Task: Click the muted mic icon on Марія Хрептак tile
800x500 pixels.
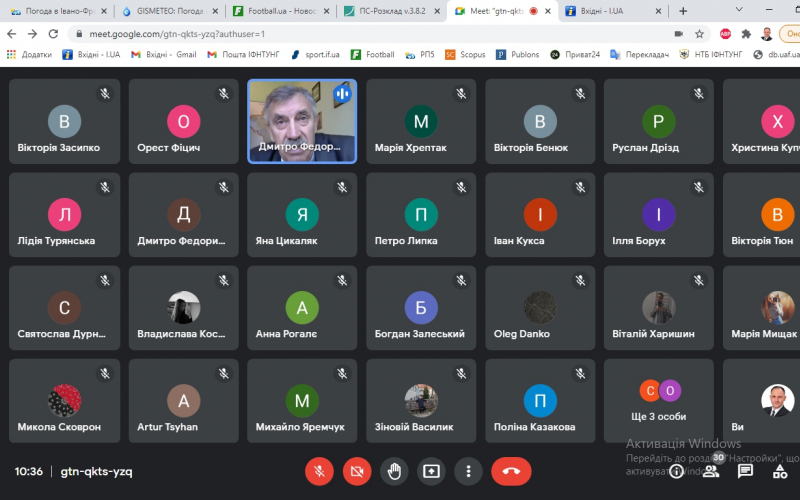Action: point(461,93)
